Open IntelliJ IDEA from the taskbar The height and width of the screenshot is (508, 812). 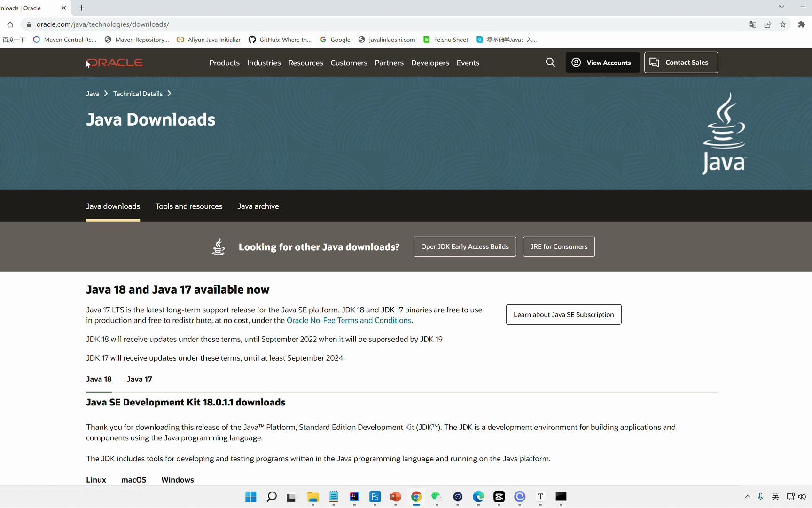354,497
